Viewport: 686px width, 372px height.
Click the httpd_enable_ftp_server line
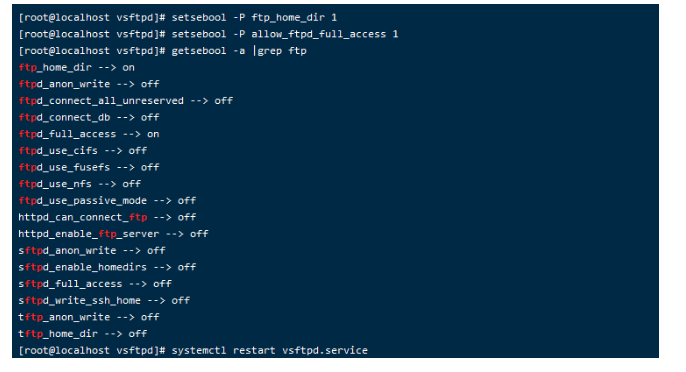click(113, 234)
